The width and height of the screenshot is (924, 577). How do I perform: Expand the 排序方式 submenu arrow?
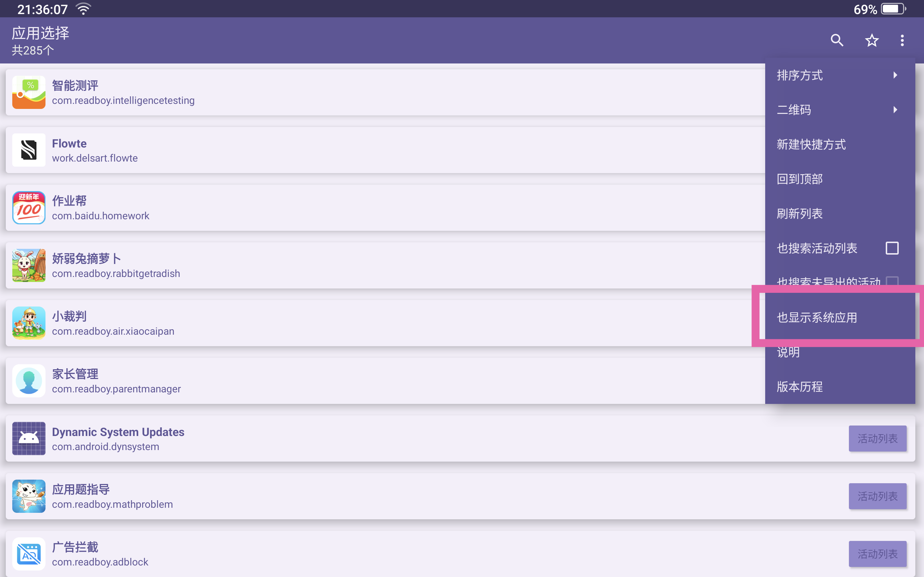pos(895,75)
